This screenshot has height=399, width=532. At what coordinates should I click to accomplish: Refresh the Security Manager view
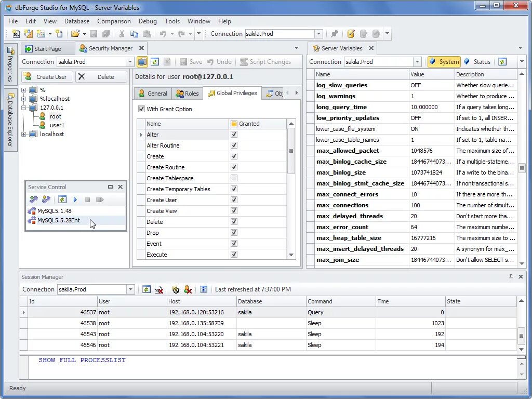[x=155, y=62]
